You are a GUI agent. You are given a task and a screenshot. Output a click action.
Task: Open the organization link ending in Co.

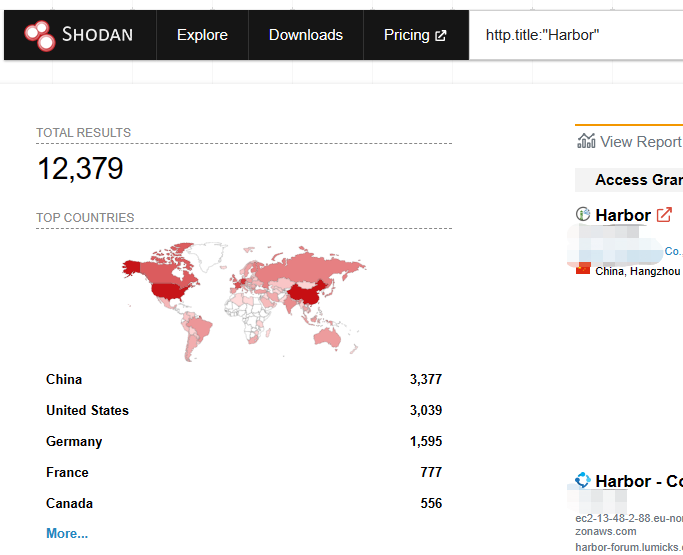point(673,251)
